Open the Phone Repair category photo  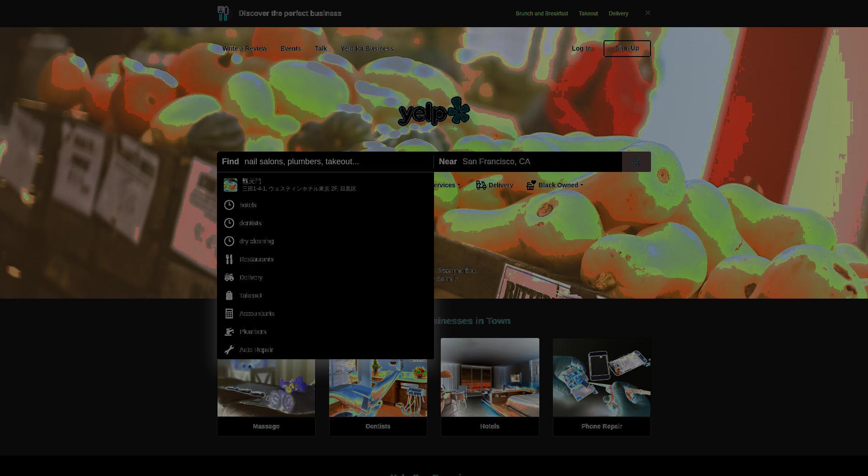(x=602, y=377)
